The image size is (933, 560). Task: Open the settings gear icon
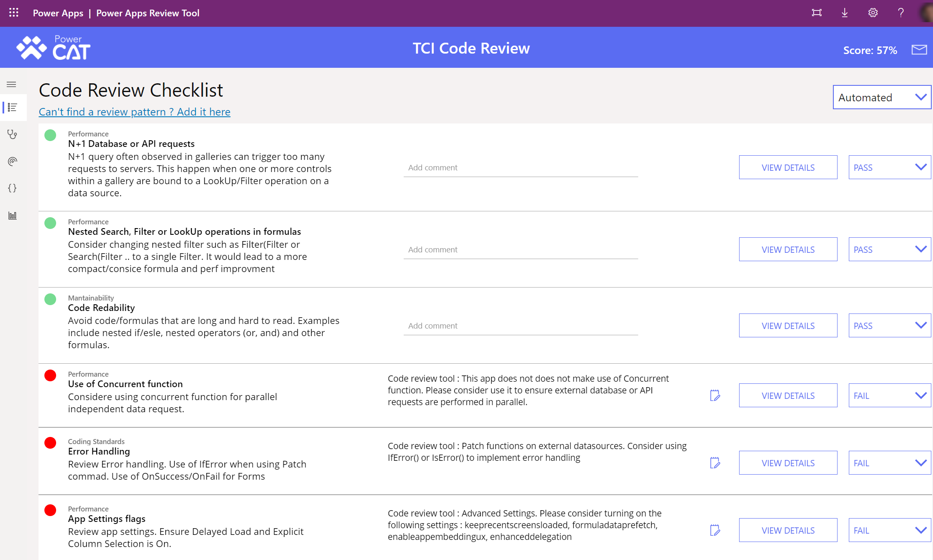873,13
